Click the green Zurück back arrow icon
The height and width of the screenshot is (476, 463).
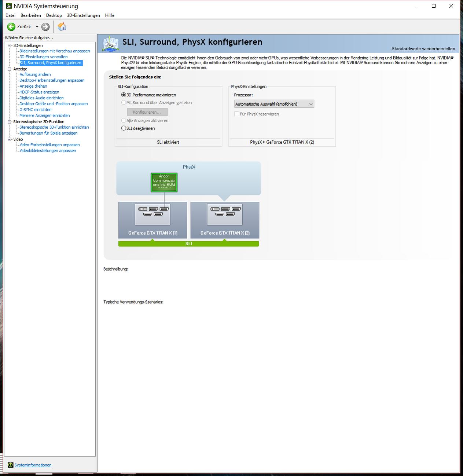pyautogui.click(x=11, y=27)
